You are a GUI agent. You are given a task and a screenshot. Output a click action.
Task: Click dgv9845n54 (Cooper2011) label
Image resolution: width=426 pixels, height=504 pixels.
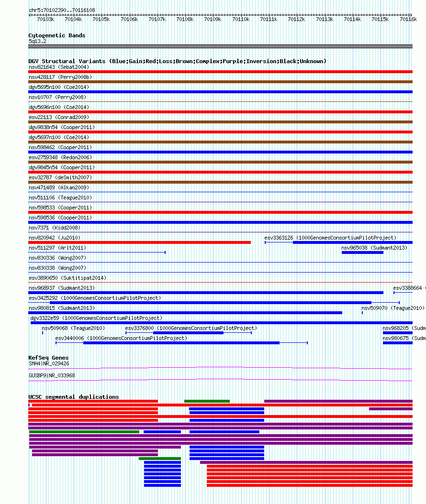[x=62, y=167]
